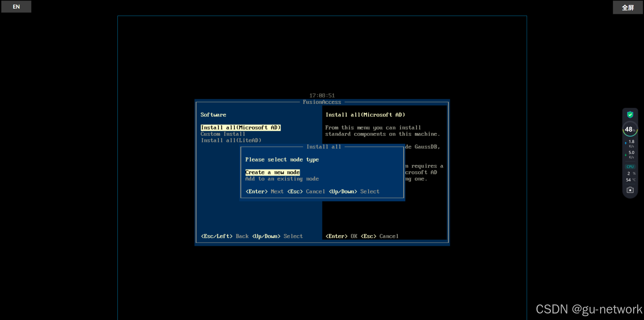Select Install all(Microsoft AD) option
The height and width of the screenshot is (320, 644).
coord(241,128)
